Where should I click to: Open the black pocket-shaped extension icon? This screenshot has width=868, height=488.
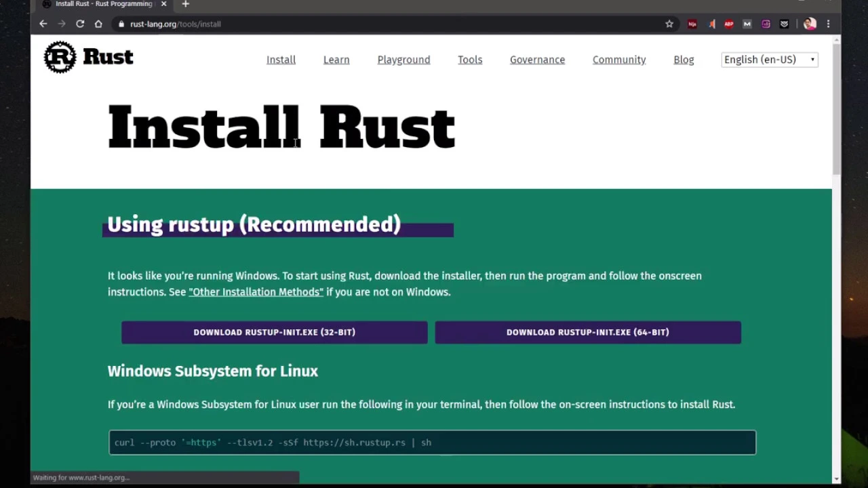click(784, 24)
